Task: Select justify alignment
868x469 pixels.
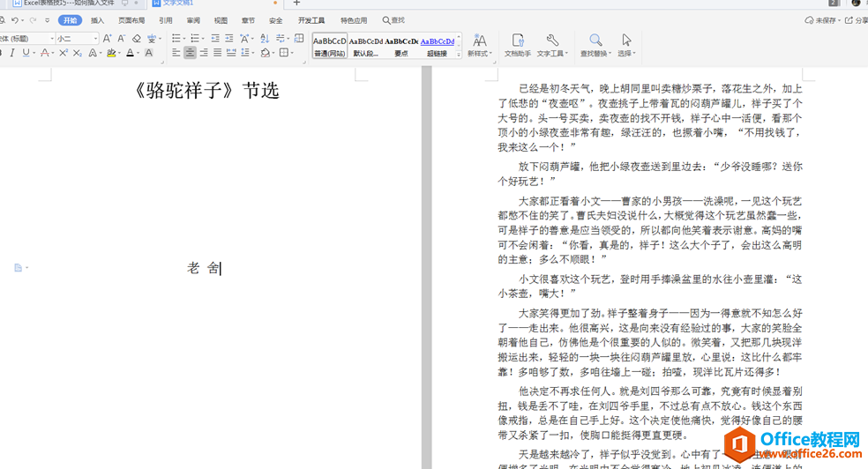Action: pyautogui.click(x=218, y=53)
